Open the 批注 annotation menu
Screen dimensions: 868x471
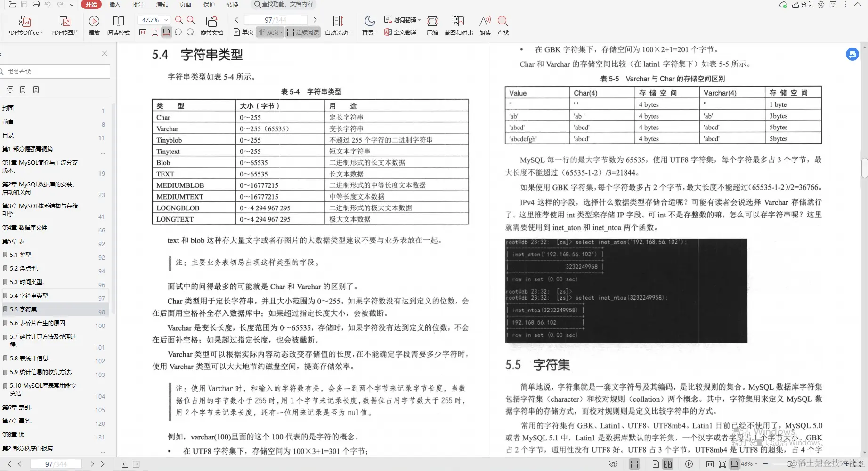pos(138,5)
